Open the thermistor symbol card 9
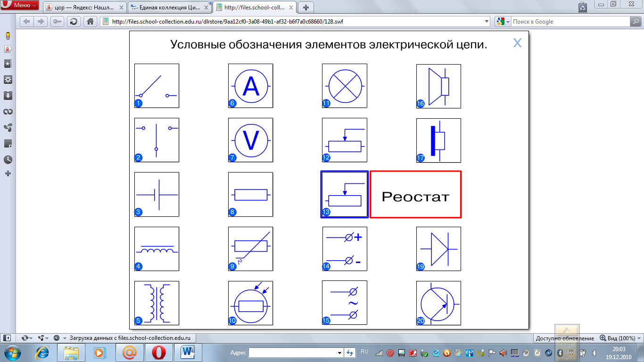This screenshot has height=362, width=644. [250, 249]
